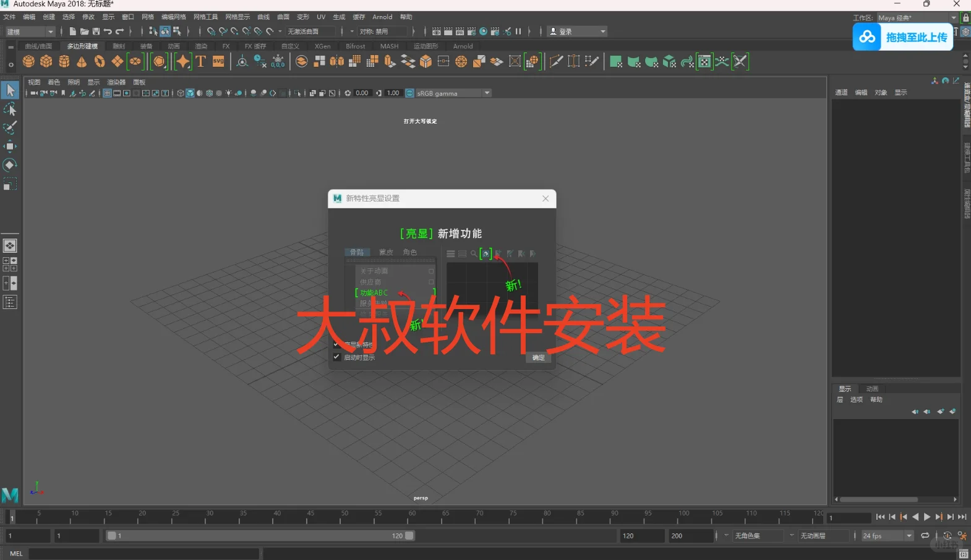
Task: Toggle the workspace lock icon
Action: pos(965,18)
